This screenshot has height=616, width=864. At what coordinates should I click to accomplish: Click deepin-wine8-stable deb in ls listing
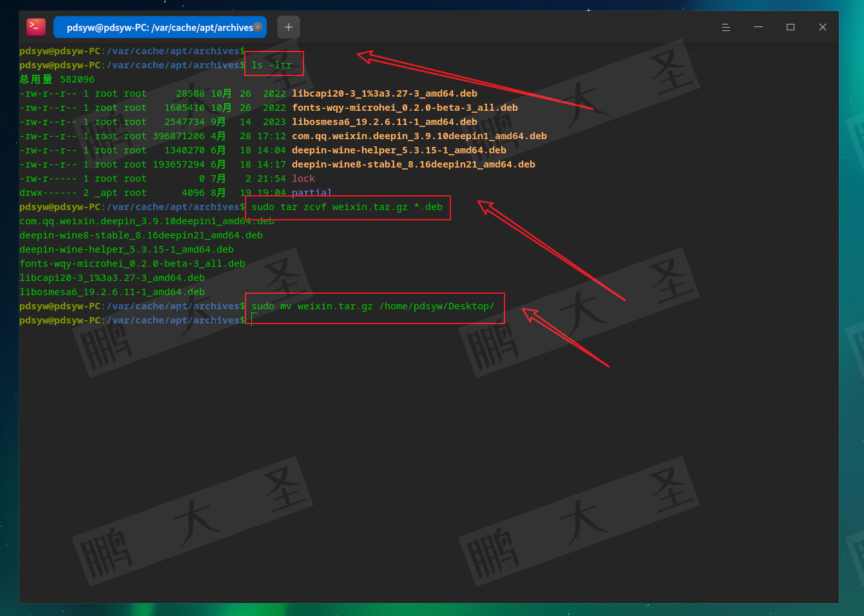click(x=413, y=164)
